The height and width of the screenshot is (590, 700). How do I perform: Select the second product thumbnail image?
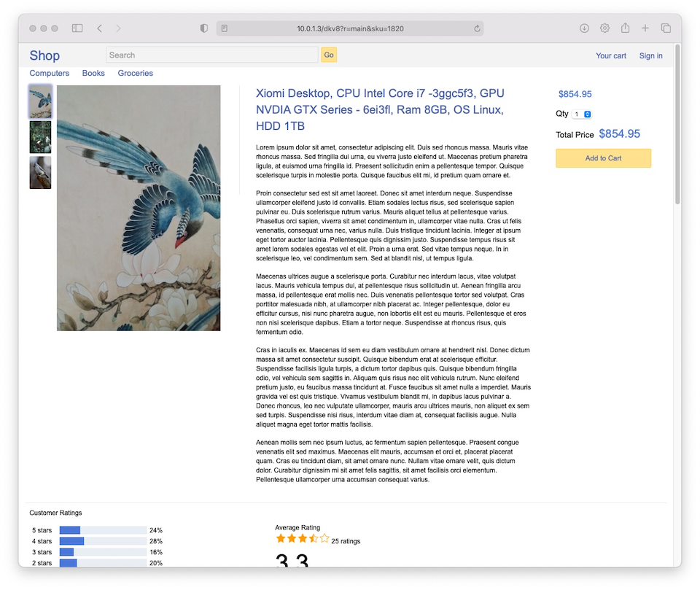point(40,137)
